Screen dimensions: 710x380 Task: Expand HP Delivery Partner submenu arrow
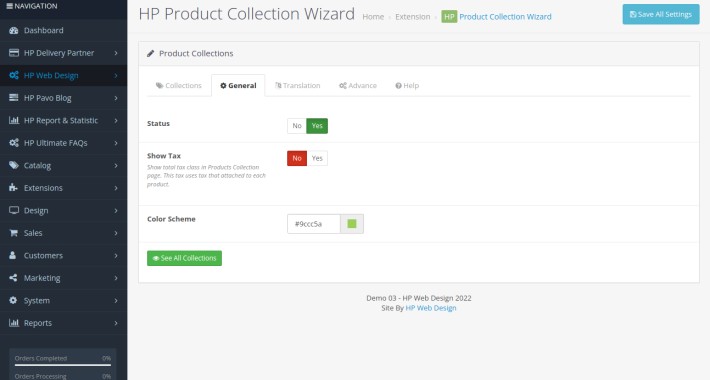[x=116, y=53]
